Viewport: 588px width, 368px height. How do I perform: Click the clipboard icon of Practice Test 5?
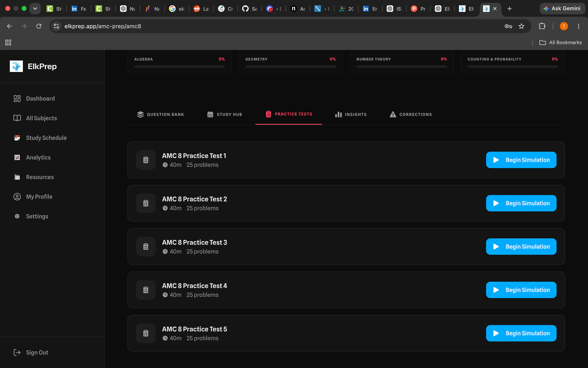pos(146,333)
